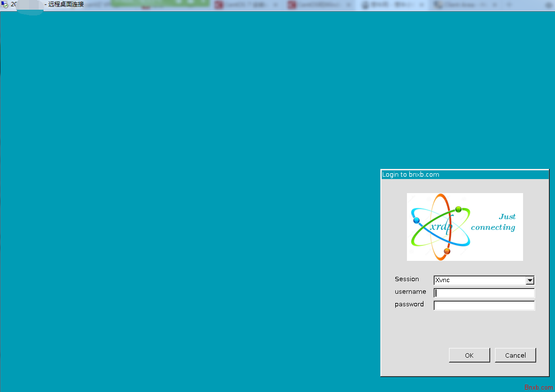Switch to a CentOS browser tab at top
Viewport: 555px width, 392px height.
[247, 5]
